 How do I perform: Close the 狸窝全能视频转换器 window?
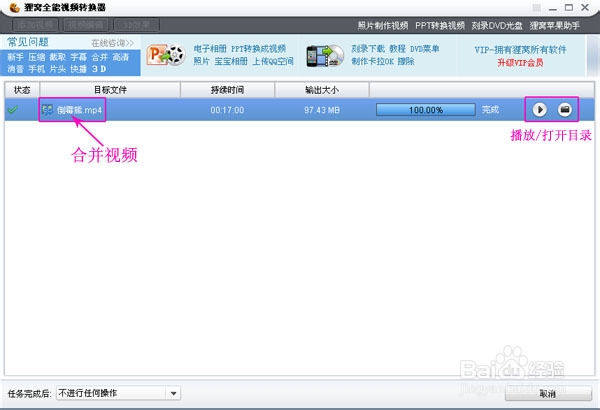(x=585, y=8)
